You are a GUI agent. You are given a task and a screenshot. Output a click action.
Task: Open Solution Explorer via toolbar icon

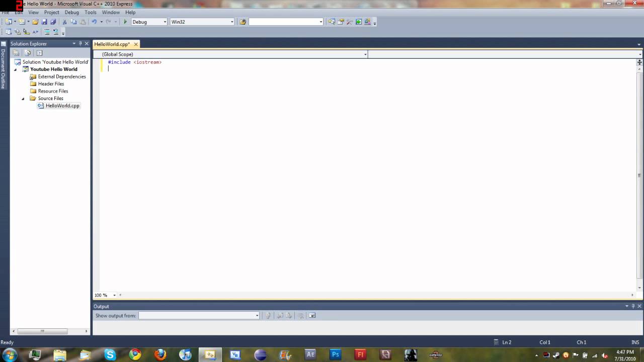(x=332, y=22)
